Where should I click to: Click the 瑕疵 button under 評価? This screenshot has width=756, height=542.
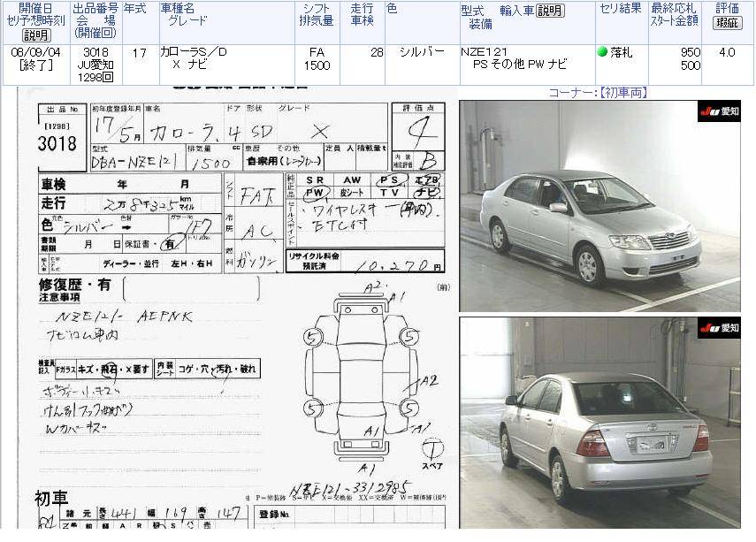pyautogui.click(x=727, y=23)
